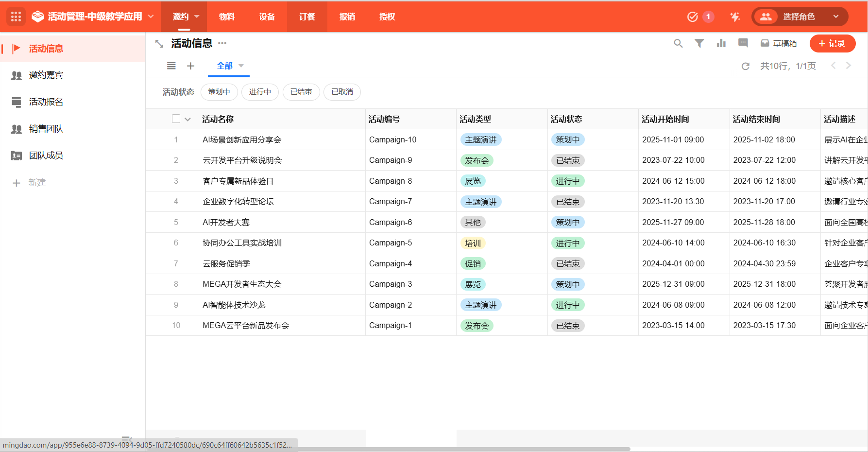
Task: Open the pending tasks checkmark icon
Action: click(x=692, y=17)
